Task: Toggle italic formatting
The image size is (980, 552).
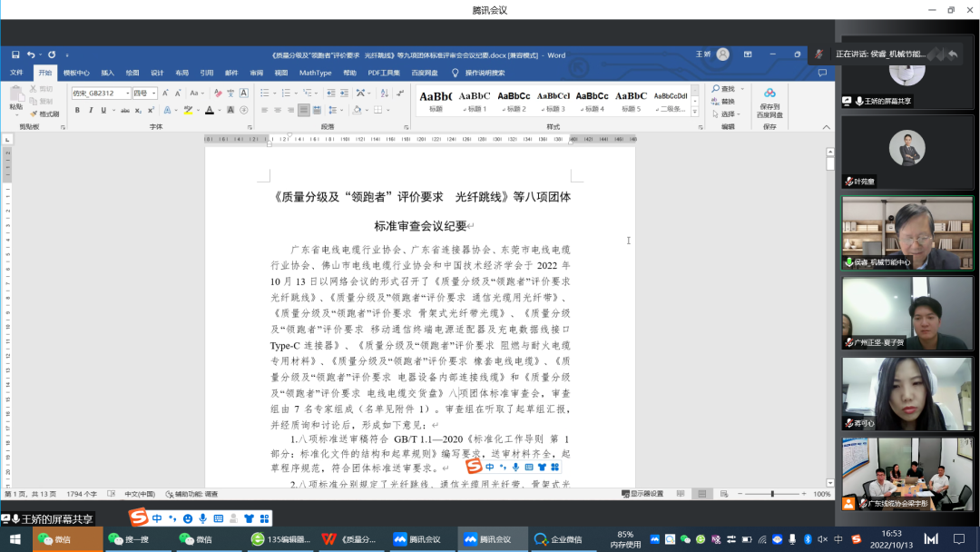Action: [x=90, y=111]
